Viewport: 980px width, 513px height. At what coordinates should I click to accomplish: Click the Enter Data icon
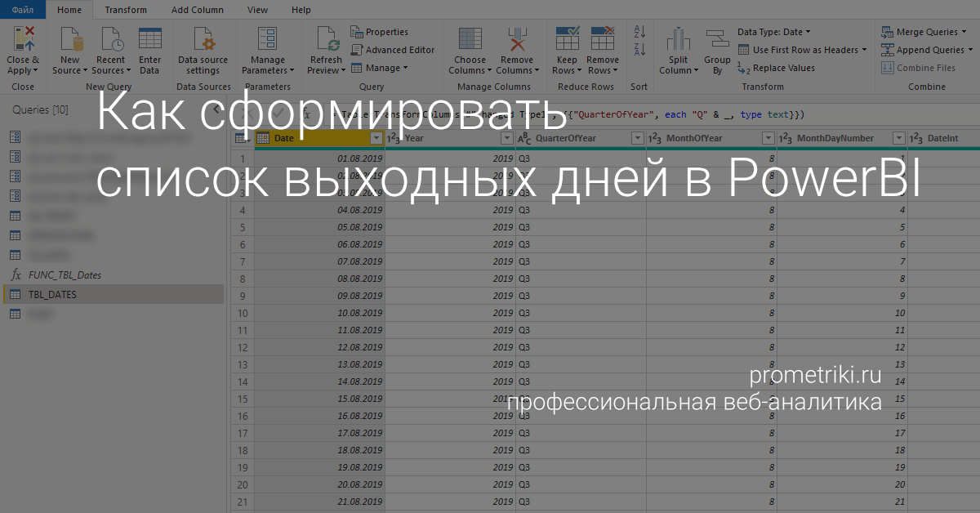point(149,38)
